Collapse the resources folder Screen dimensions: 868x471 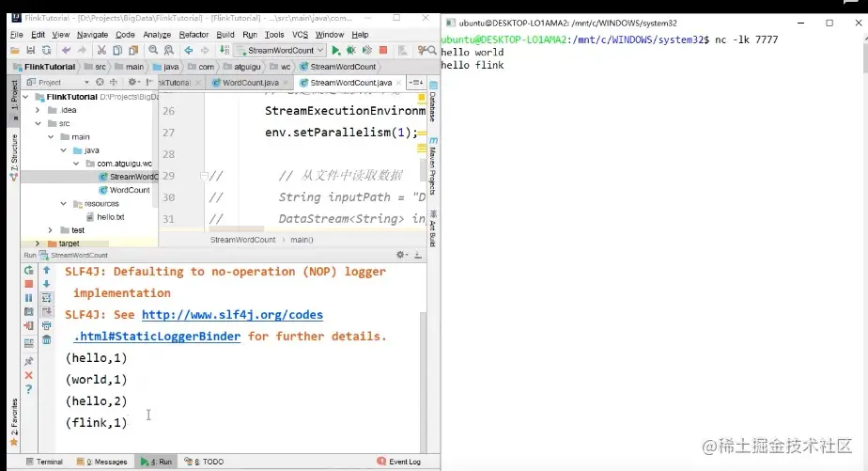64,203
